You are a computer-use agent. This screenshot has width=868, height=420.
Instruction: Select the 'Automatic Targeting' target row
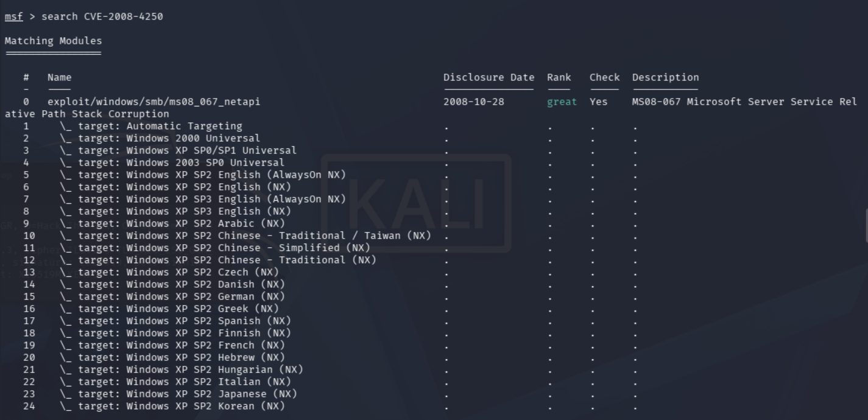[151, 126]
